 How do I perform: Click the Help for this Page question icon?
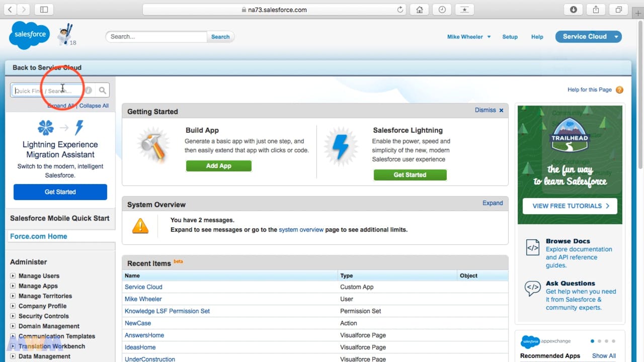619,90
